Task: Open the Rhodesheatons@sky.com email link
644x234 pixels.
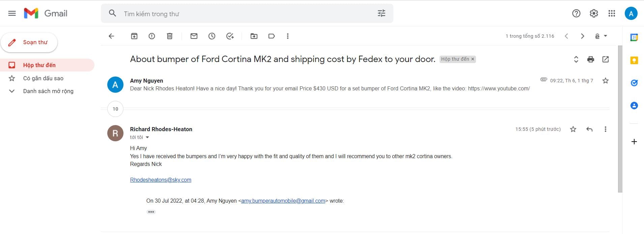Action: (x=161, y=180)
